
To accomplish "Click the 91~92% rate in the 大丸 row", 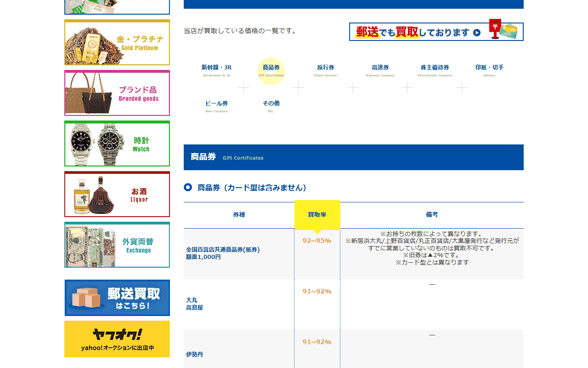I will [x=317, y=291].
